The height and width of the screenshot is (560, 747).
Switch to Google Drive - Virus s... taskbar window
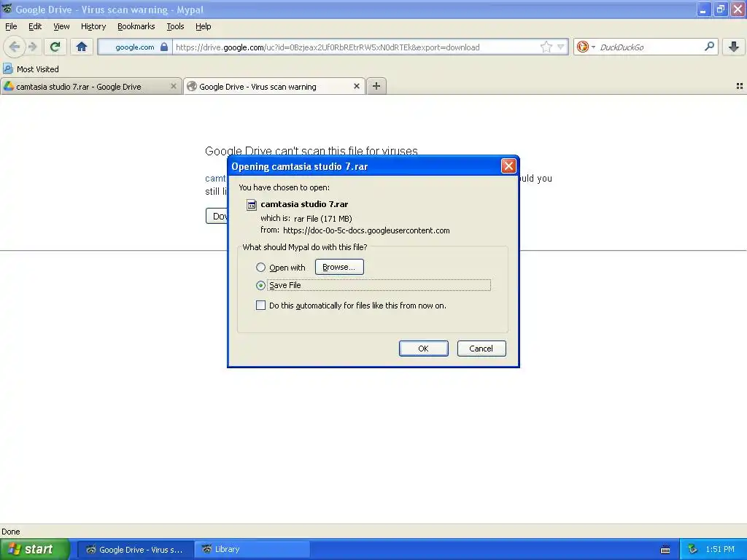(135, 550)
